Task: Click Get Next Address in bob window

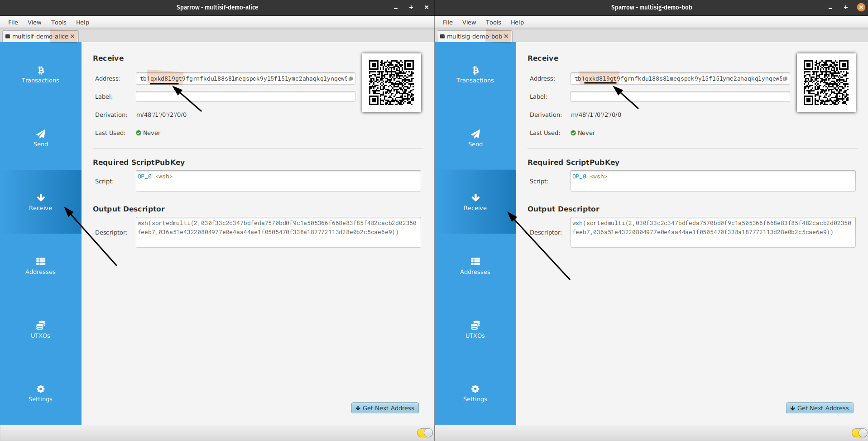Action: pos(820,408)
